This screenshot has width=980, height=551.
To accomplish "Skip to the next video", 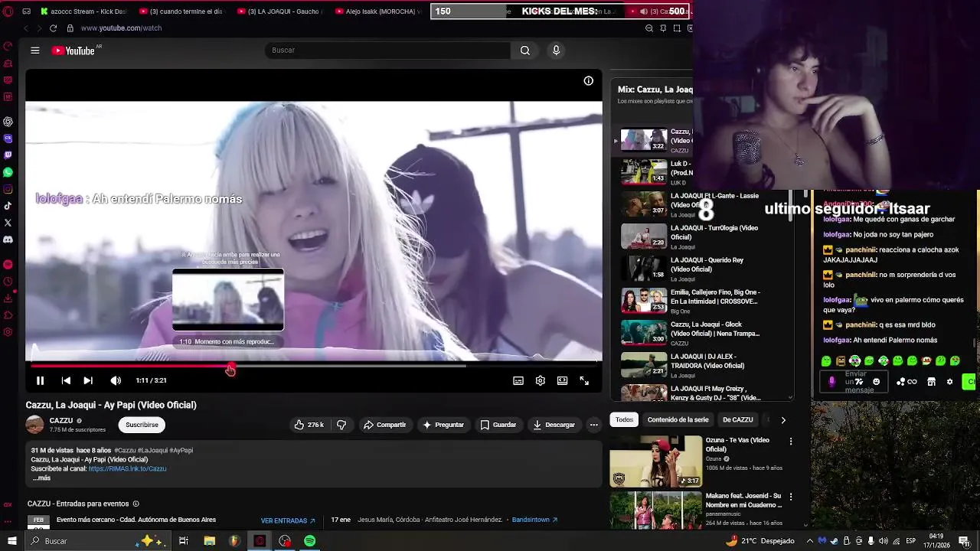I will click(x=88, y=380).
